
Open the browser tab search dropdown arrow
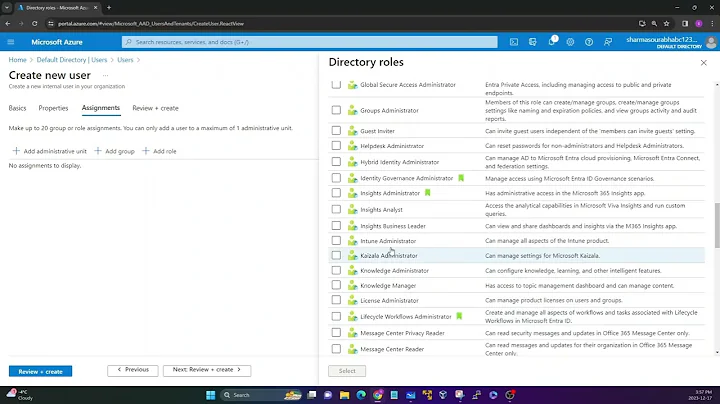(x=7, y=8)
